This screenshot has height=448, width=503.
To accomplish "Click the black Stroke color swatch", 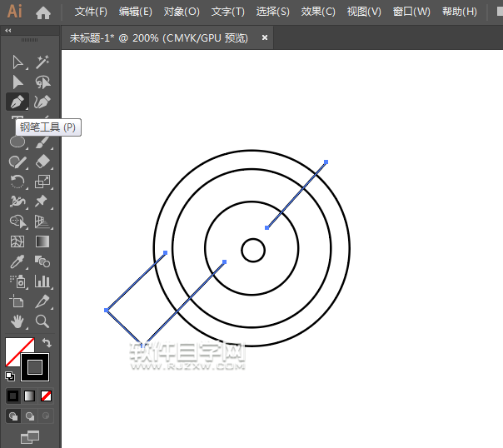I will pyautogui.click(x=35, y=366).
